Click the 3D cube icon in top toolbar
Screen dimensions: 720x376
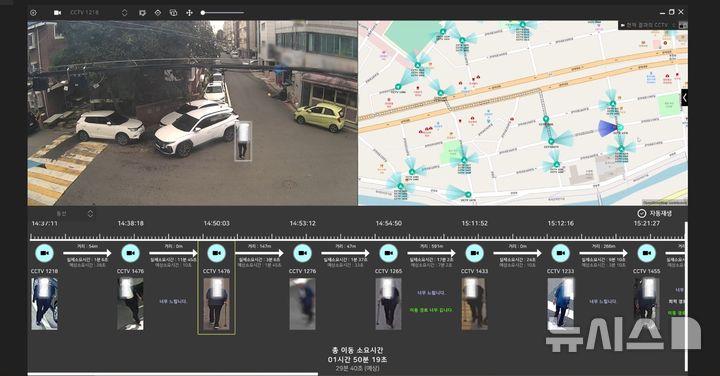pos(173,13)
